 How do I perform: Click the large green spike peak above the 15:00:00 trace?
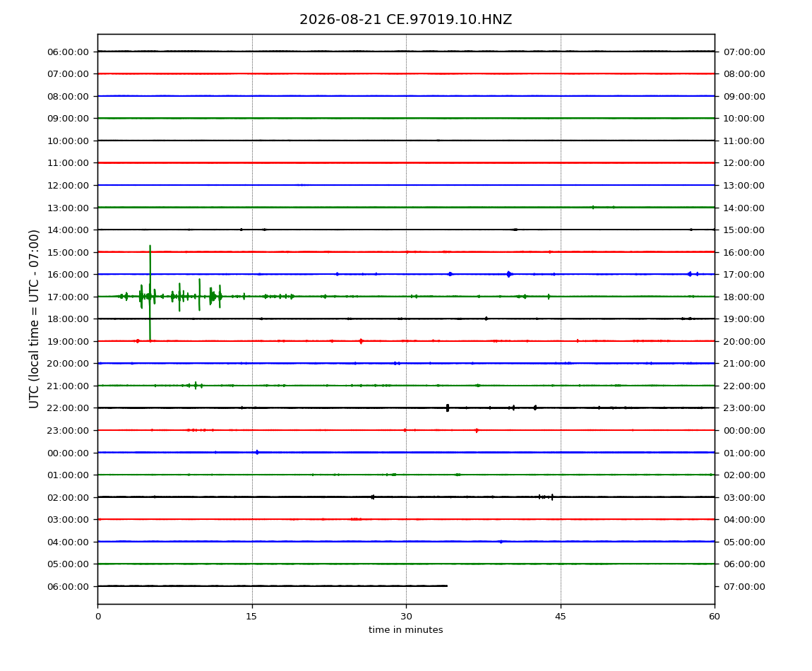(150, 247)
